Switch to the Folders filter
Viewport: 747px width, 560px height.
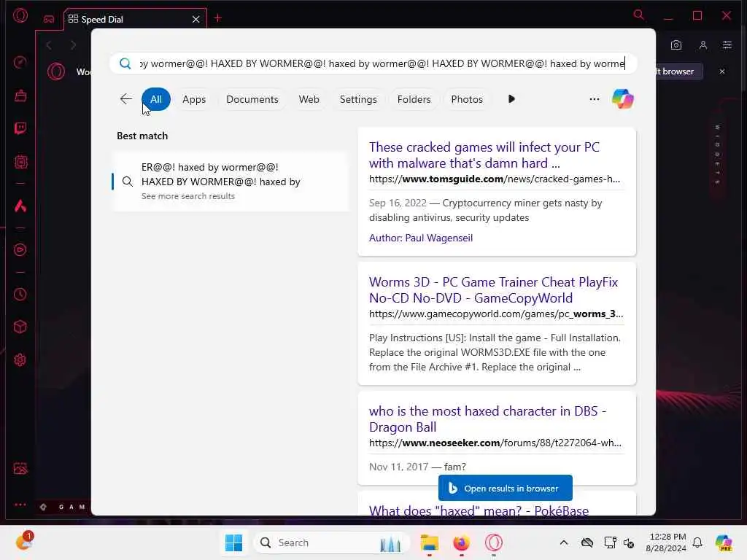click(x=414, y=99)
